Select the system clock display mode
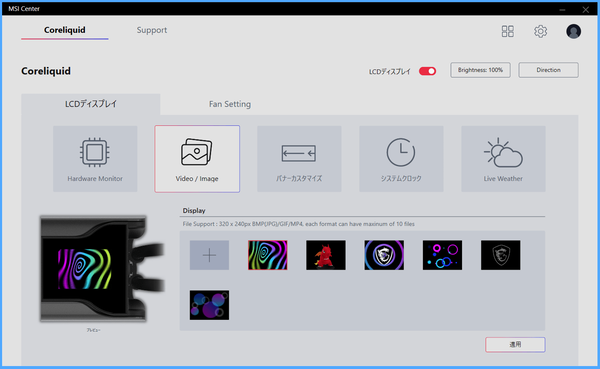600x369 pixels. click(x=401, y=159)
